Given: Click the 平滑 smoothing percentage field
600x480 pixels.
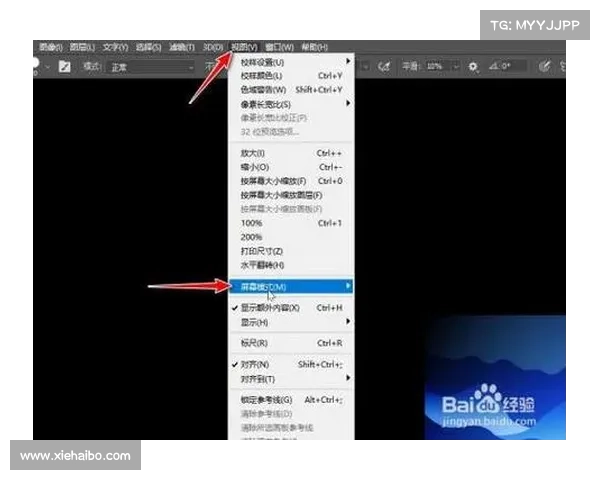Looking at the screenshot, I should click(437, 67).
